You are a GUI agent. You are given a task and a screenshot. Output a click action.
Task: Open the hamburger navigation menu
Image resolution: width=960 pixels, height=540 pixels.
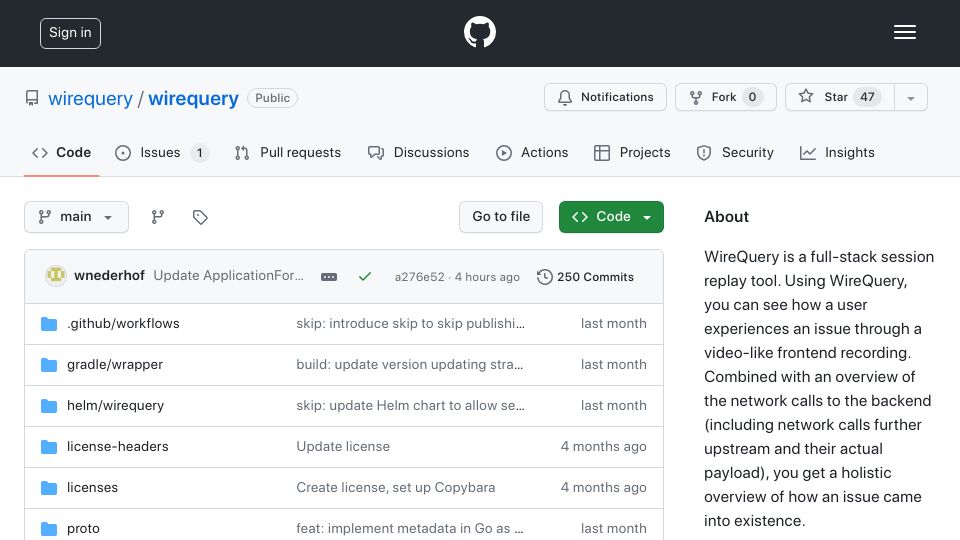point(904,32)
